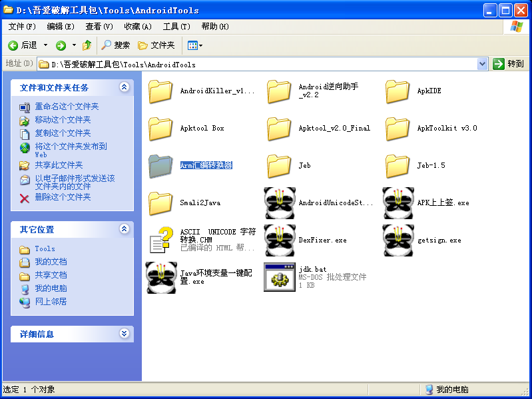Image resolution: width=532 pixels, height=399 pixels.
Task: Expand the 详细信息 panel
Action: click(125, 334)
